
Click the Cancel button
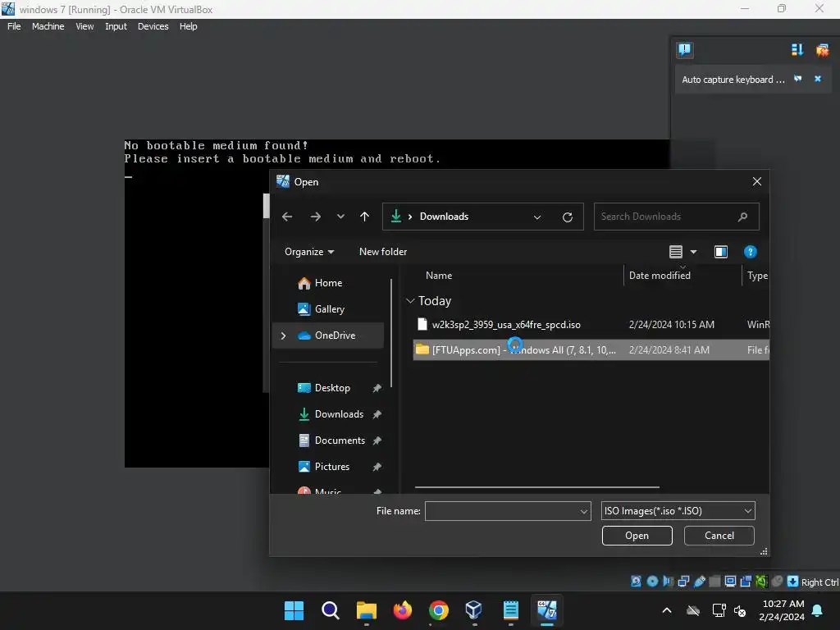[x=719, y=536]
